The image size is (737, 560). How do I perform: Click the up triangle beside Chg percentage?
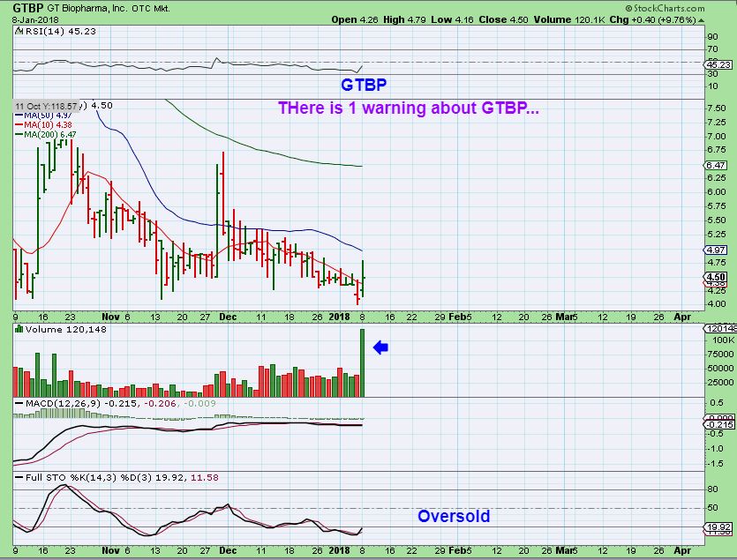(702, 20)
